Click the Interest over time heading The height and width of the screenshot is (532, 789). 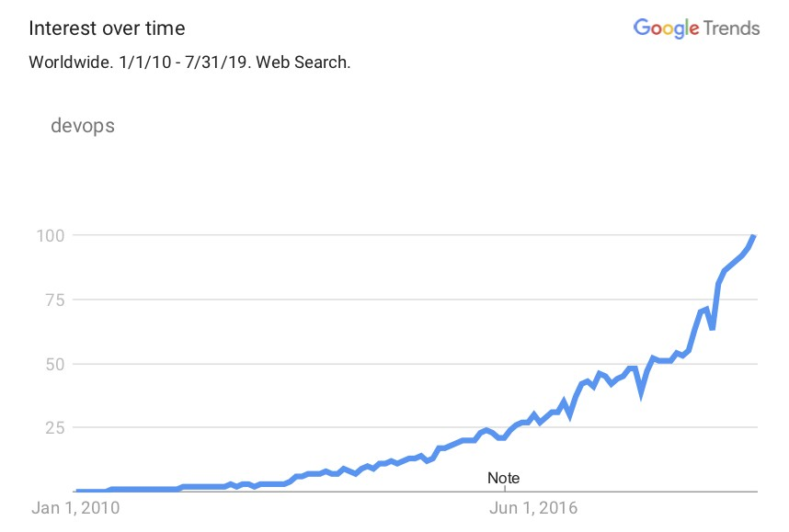(107, 28)
